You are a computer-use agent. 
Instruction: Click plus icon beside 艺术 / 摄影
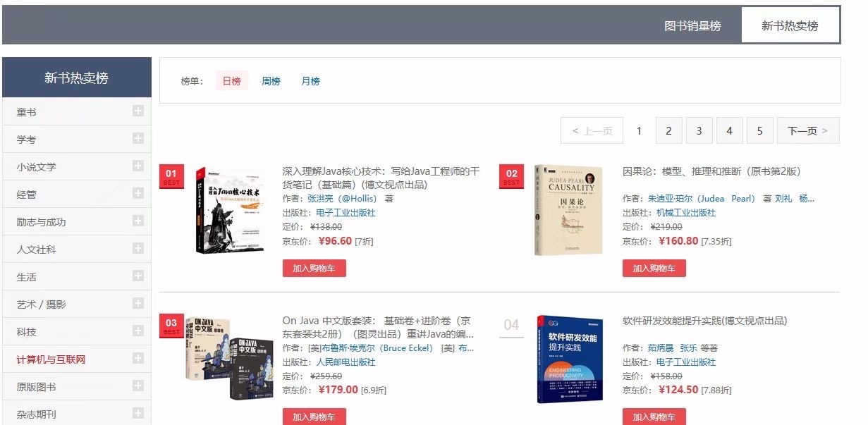138,304
